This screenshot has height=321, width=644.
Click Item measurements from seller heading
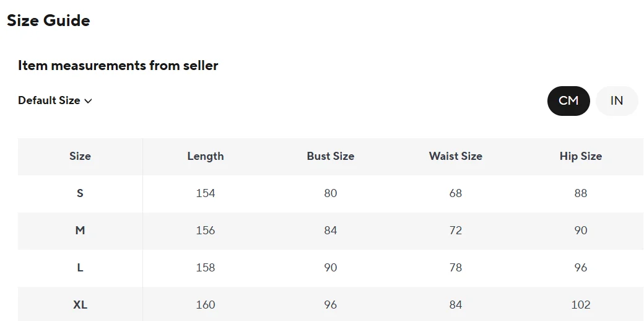coord(118,65)
